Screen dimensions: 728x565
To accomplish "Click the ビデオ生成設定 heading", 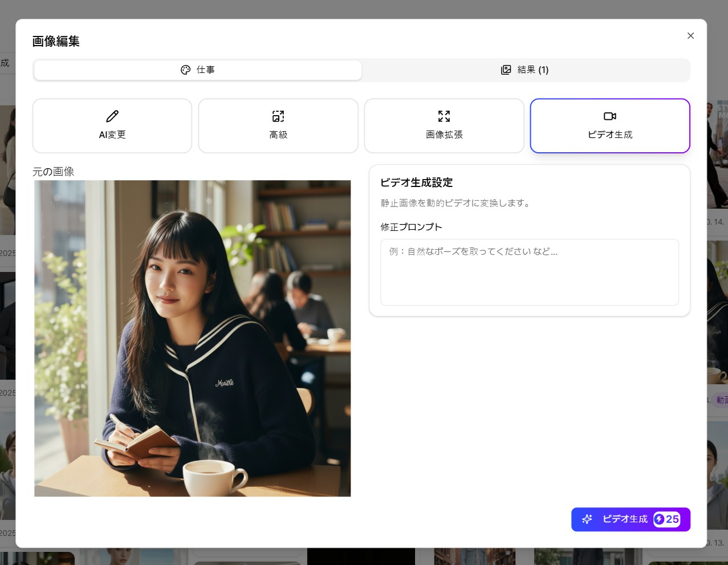I will point(416,182).
